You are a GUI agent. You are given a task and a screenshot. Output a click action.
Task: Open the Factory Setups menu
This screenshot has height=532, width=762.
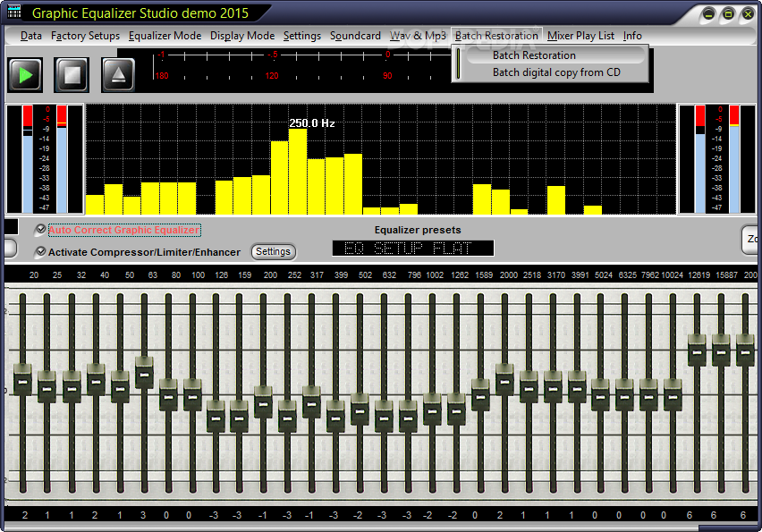pyautogui.click(x=85, y=36)
